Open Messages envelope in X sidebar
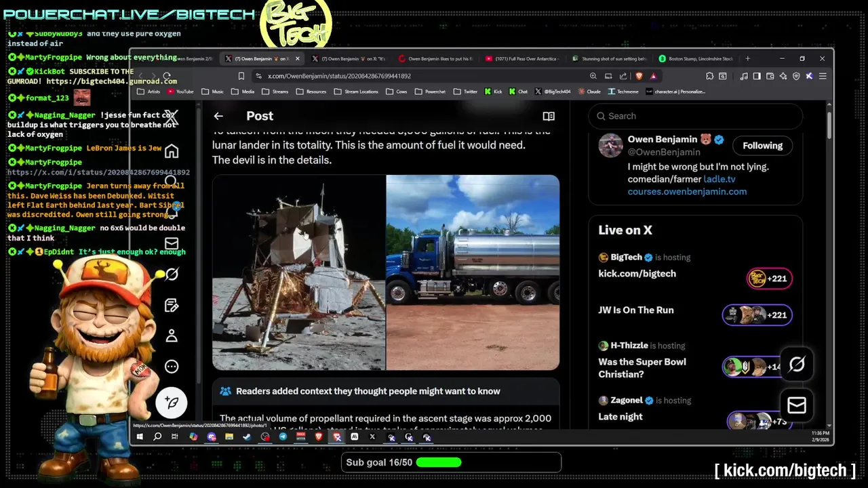This screenshot has height=488, width=868. (x=172, y=243)
